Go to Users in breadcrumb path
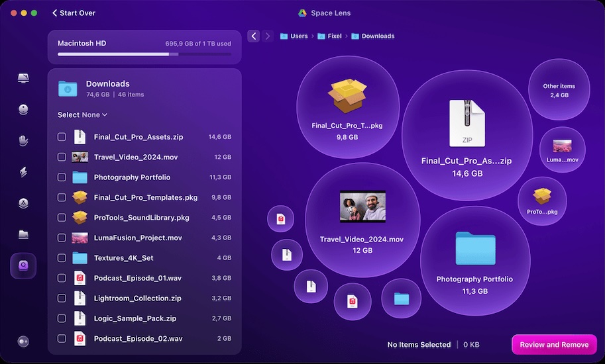 point(294,36)
